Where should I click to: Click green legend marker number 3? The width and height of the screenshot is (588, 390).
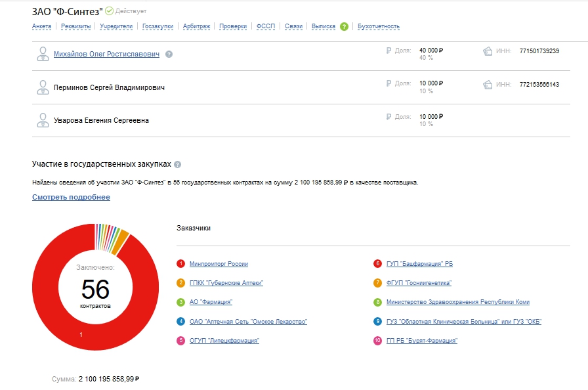180,302
